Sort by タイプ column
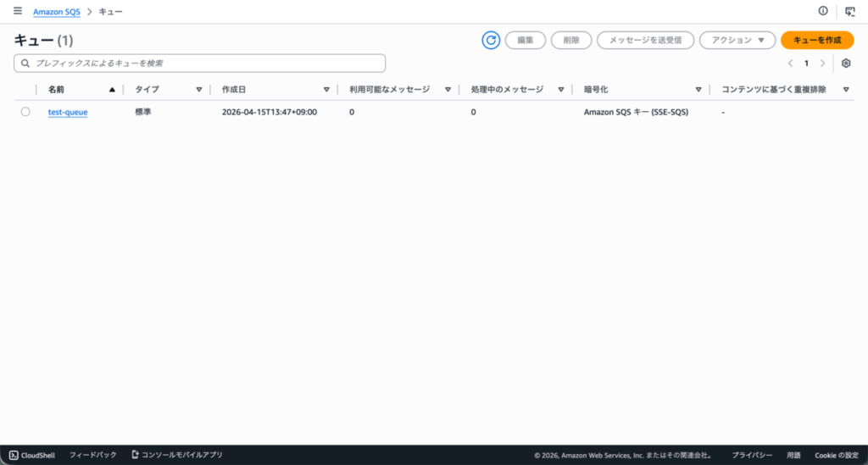This screenshot has width=868, height=465. [199, 89]
